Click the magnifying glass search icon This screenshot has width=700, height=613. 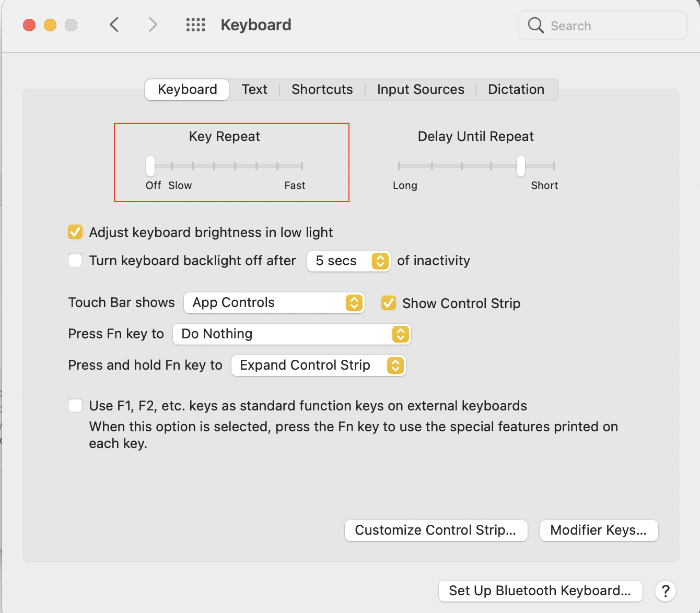(535, 25)
